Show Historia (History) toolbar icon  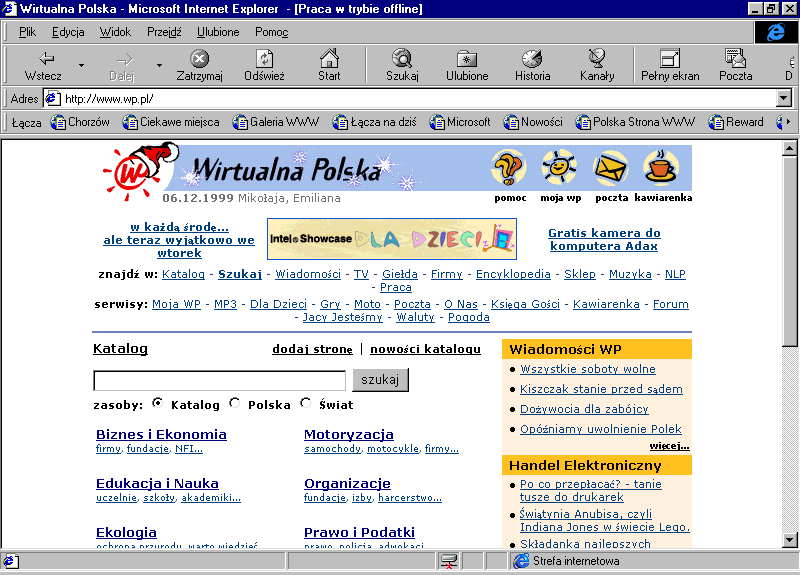pyautogui.click(x=532, y=60)
